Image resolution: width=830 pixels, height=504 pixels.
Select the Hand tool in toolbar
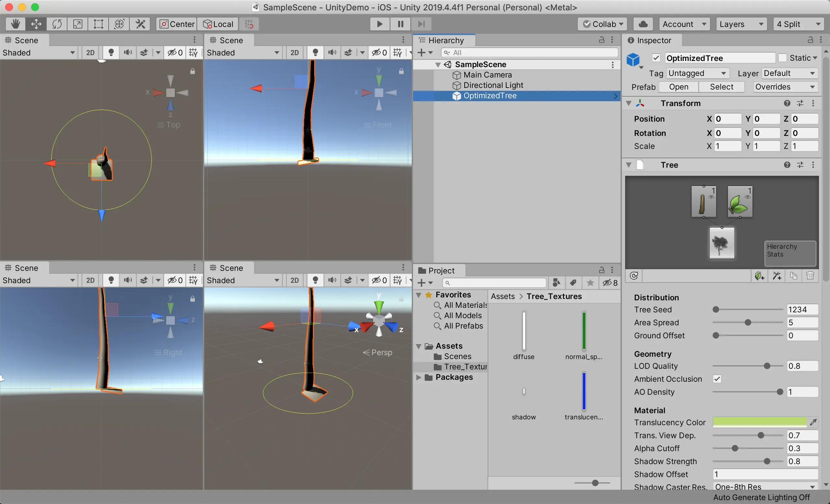(x=16, y=24)
